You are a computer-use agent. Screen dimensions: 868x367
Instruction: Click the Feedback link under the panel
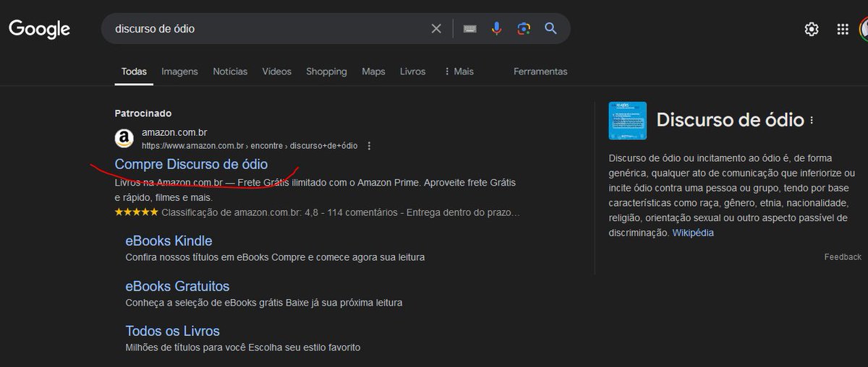pos(843,256)
